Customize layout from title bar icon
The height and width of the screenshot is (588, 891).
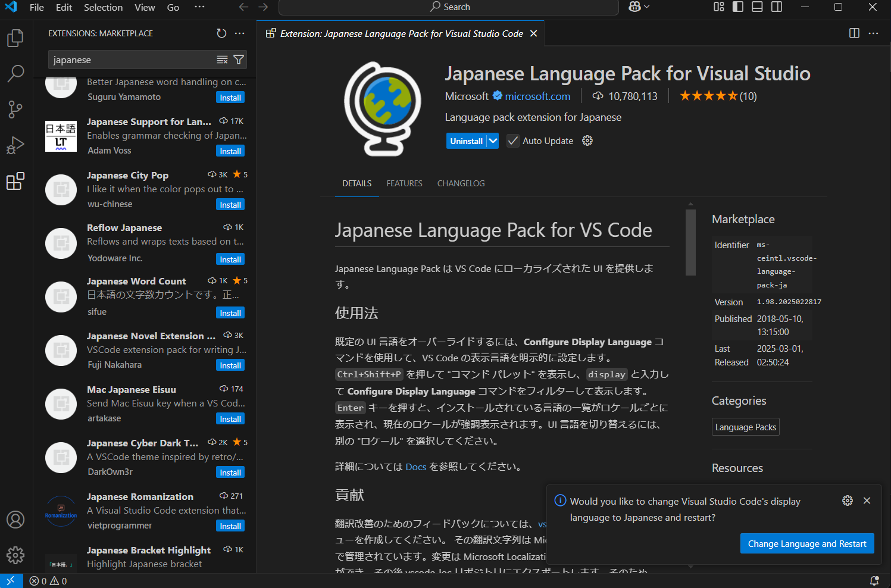pos(719,7)
